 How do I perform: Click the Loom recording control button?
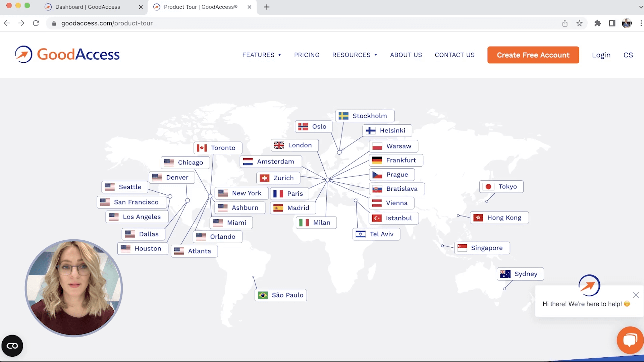point(12,346)
